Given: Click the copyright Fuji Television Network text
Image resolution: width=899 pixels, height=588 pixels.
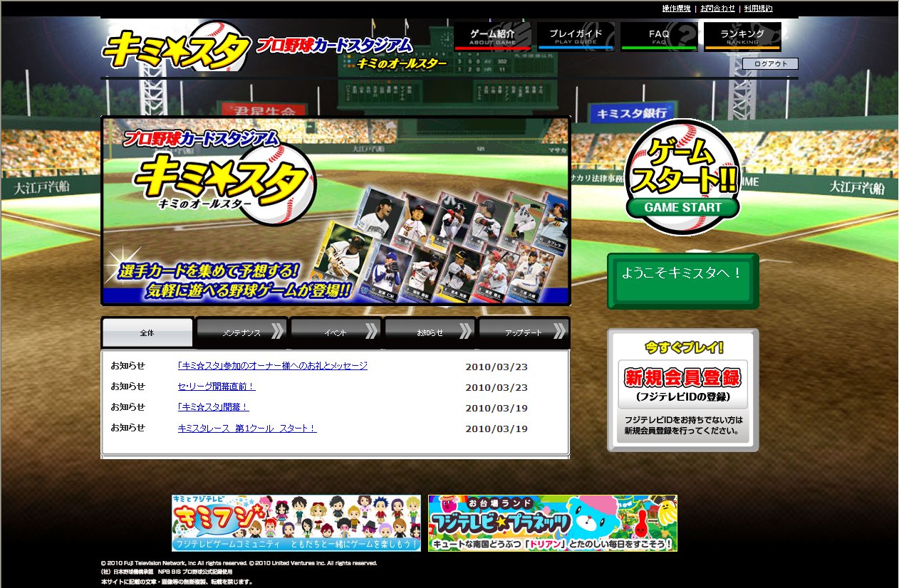Looking at the screenshot, I should click(x=239, y=563).
